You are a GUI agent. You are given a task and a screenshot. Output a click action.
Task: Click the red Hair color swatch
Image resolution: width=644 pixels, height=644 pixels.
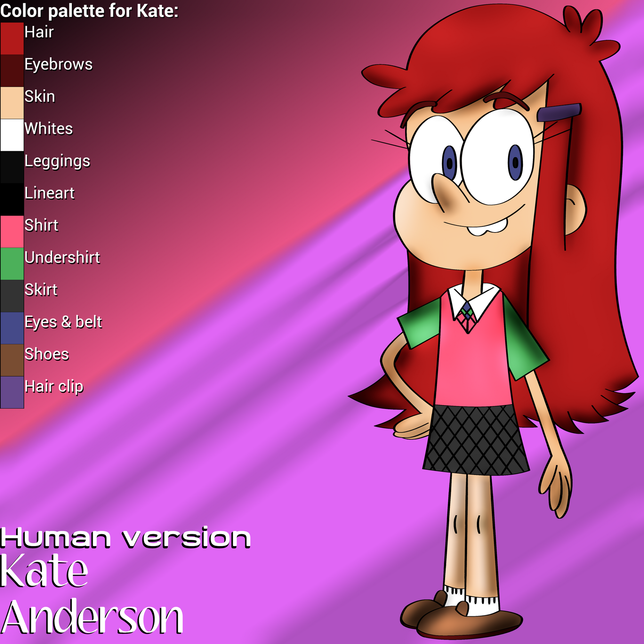[x=12, y=39]
